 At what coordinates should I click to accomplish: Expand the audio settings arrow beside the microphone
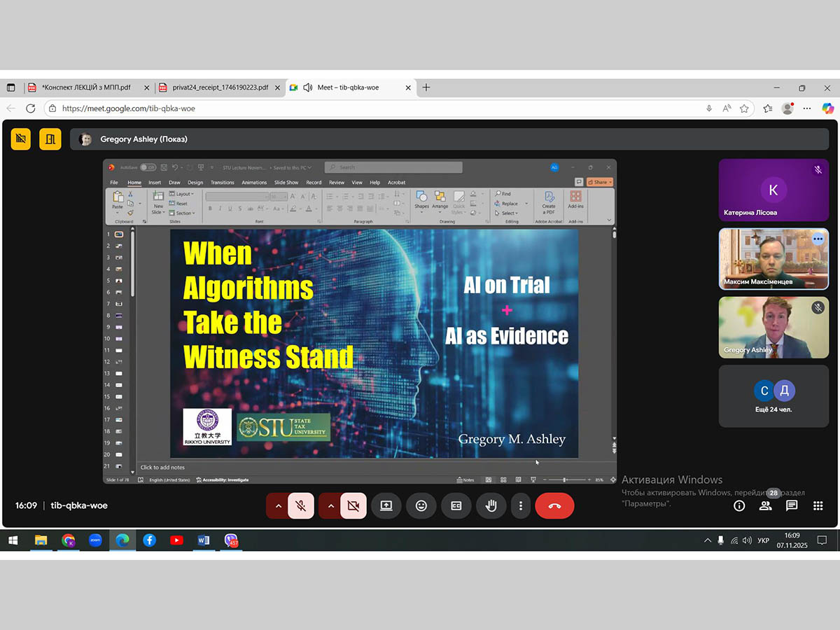277,505
